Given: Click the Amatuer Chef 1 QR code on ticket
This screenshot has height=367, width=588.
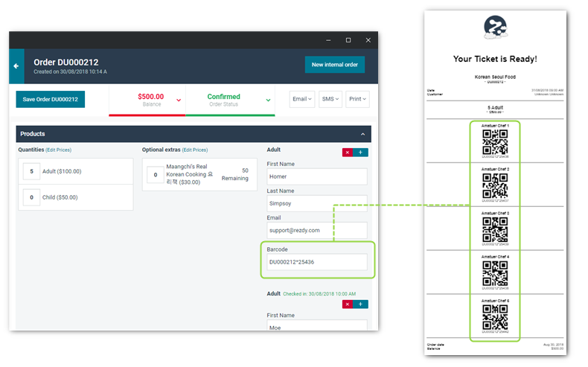Looking at the screenshot, I should pos(495,142).
